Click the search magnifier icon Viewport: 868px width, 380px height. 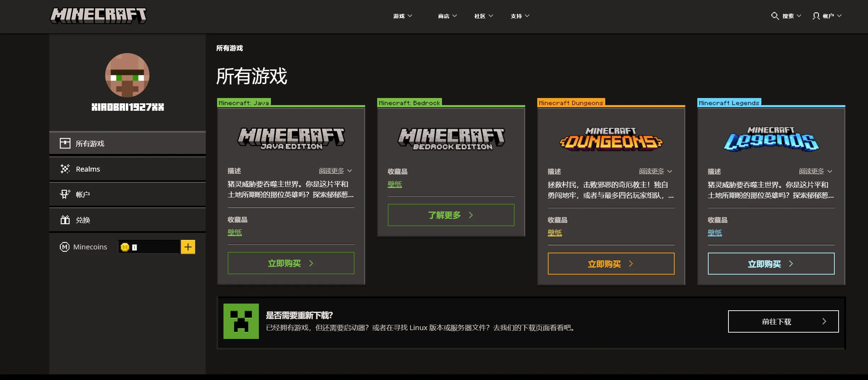pyautogui.click(x=775, y=16)
